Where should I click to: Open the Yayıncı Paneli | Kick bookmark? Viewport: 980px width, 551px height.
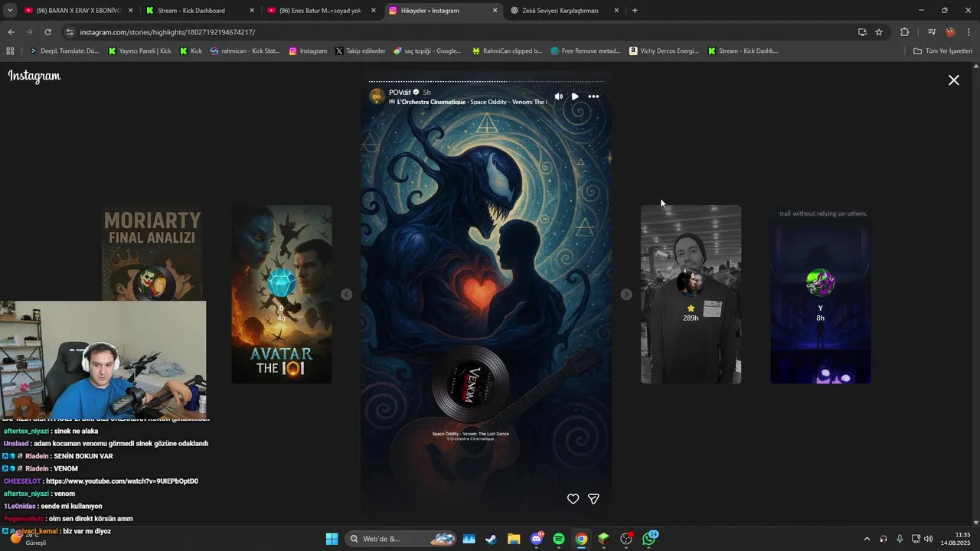pyautogui.click(x=139, y=51)
